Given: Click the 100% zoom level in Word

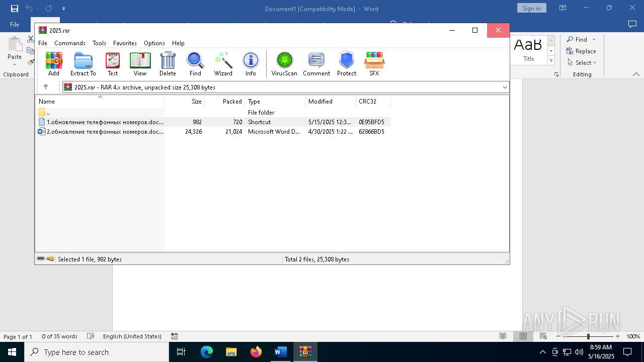Looking at the screenshot, I should [633, 336].
